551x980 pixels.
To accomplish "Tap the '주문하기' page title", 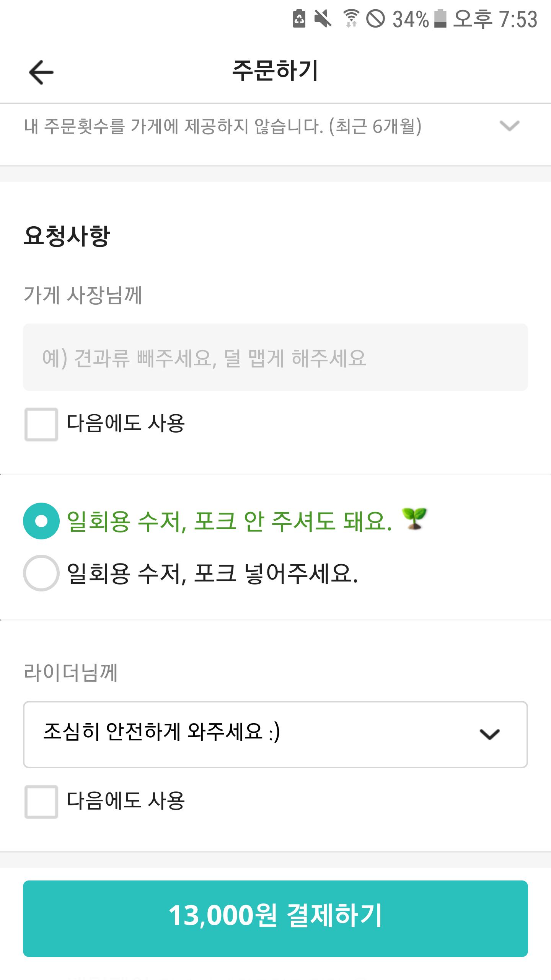I will pyautogui.click(x=275, y=71).
